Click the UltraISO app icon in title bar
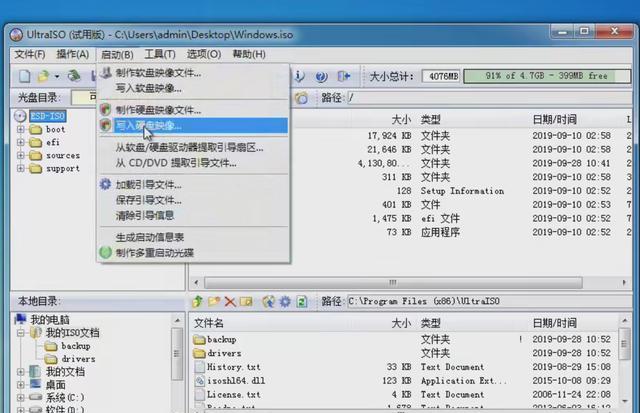The width and height of the screenshot is (640, 413). tap(16, 35)
